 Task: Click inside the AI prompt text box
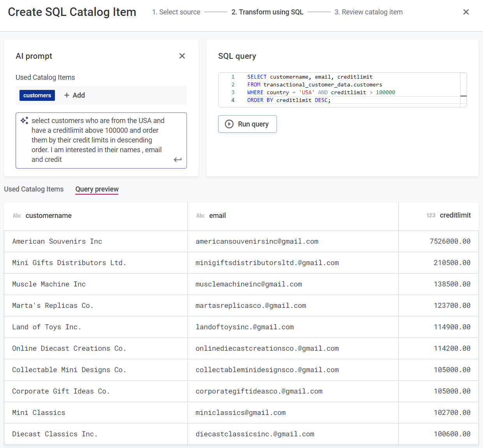(97, 140)
